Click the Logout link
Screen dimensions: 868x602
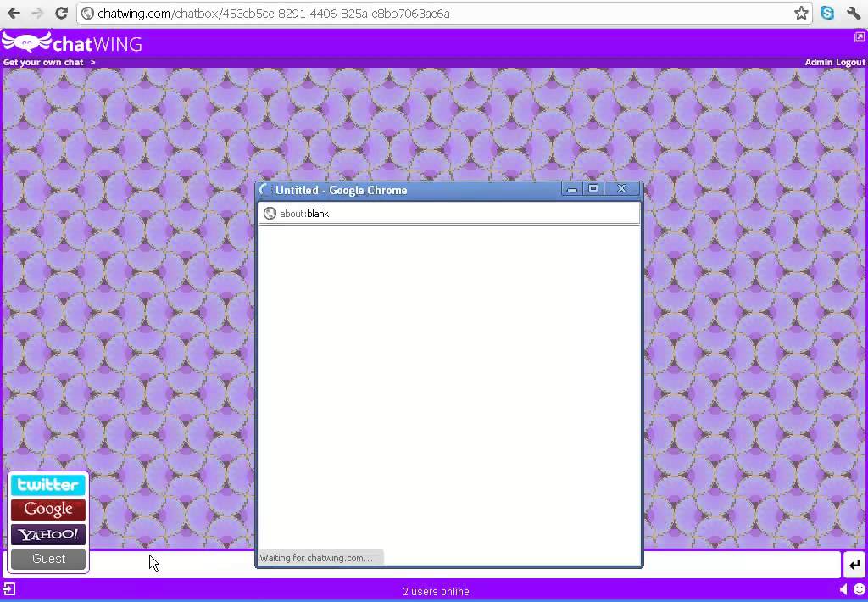849,62
